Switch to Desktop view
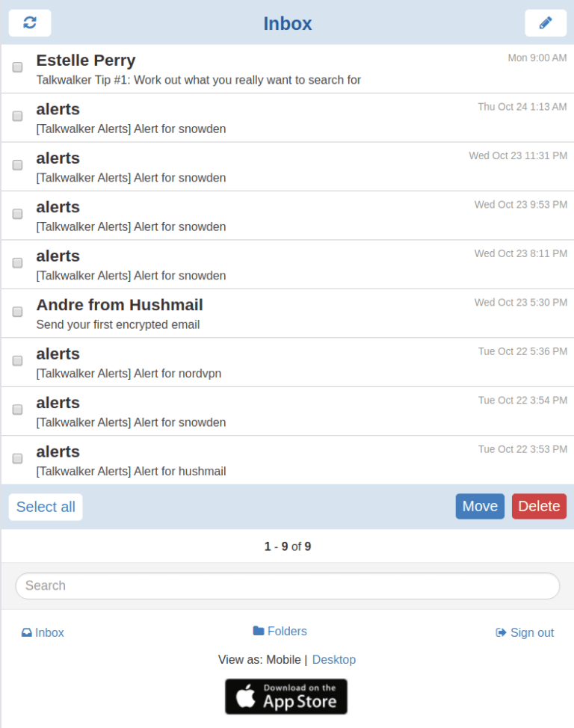The image size is (574, 728). pos(334,659)
